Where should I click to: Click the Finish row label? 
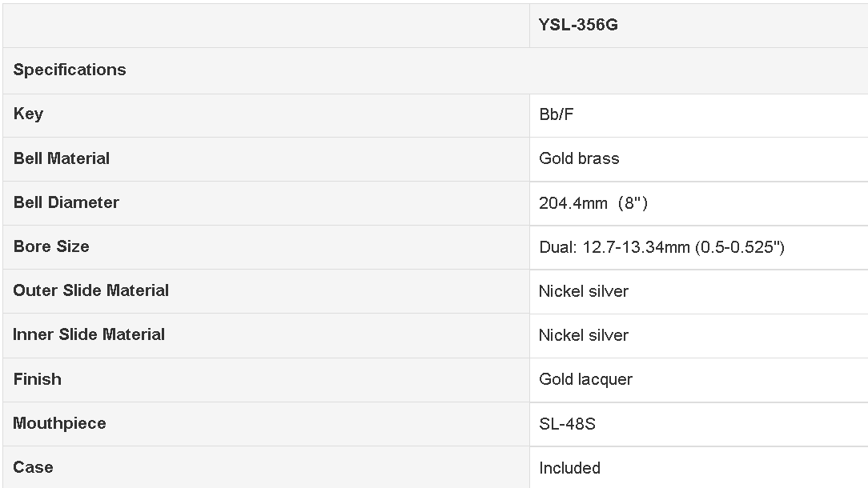(37, 379)
